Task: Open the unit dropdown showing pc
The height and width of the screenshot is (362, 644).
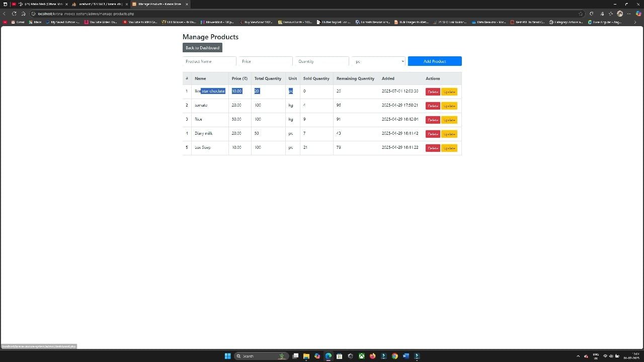Action: tap(378, 61)
